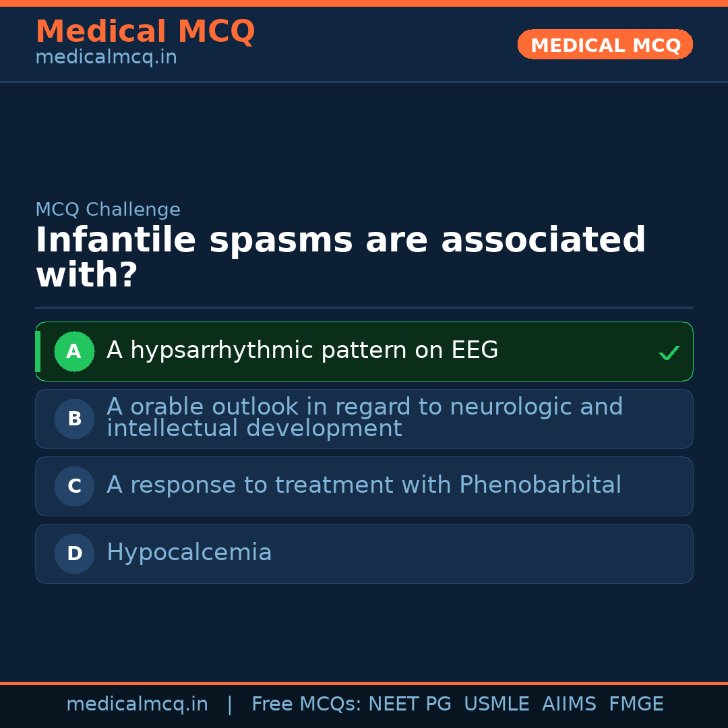Click the green checkmark on option A
The height and width of the screenshot is (728, 728).
point(669,353)
